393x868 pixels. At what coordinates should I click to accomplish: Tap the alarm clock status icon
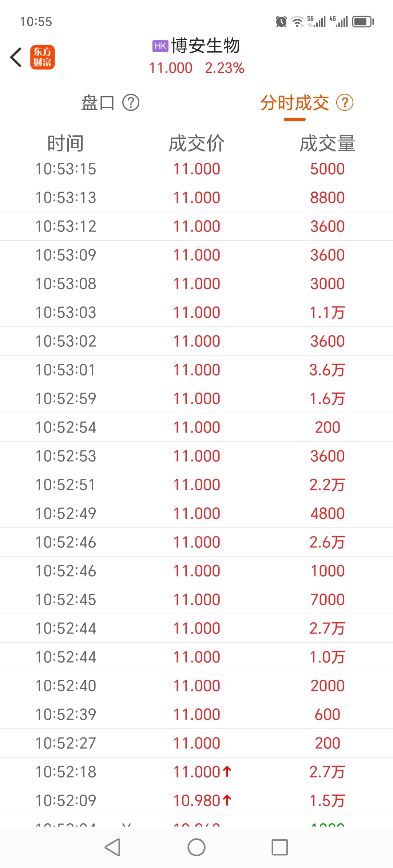coord(281,22)
